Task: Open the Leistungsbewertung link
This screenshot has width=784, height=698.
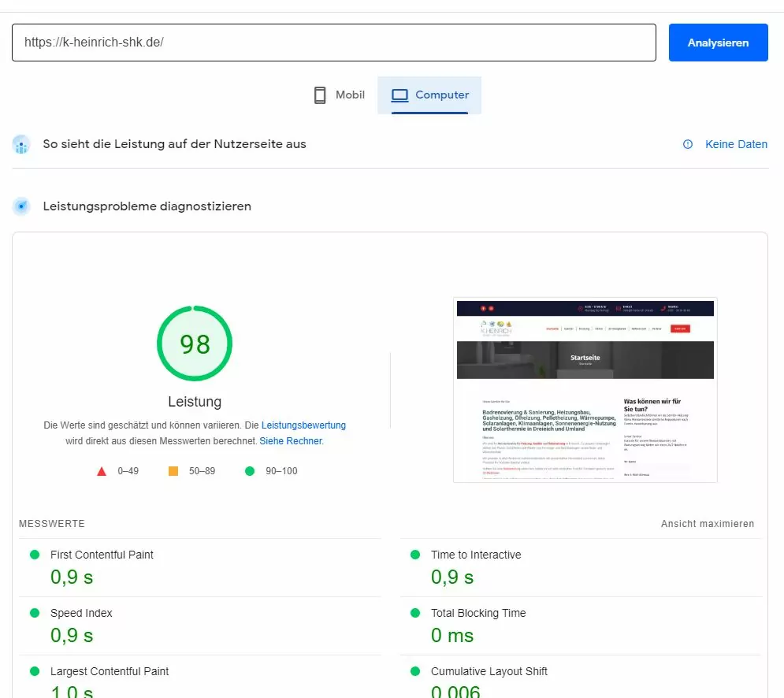Action: 303,425
